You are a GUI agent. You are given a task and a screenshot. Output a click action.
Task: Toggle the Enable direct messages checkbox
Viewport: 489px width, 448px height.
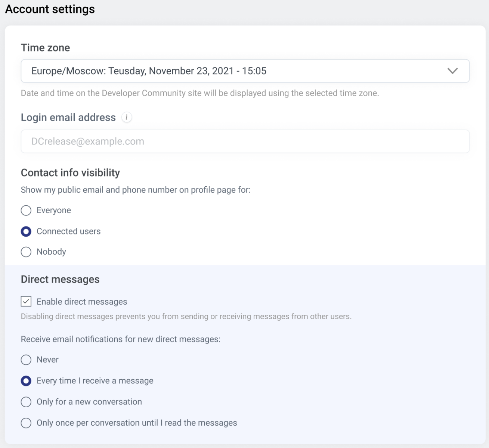point(26,301)
